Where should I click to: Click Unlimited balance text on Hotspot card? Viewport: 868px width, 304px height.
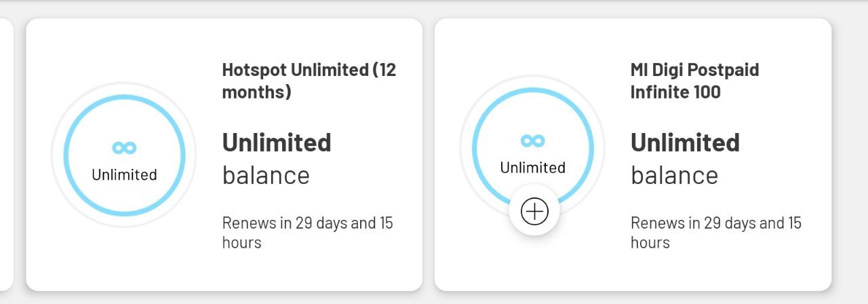click(x=277, y=159)
